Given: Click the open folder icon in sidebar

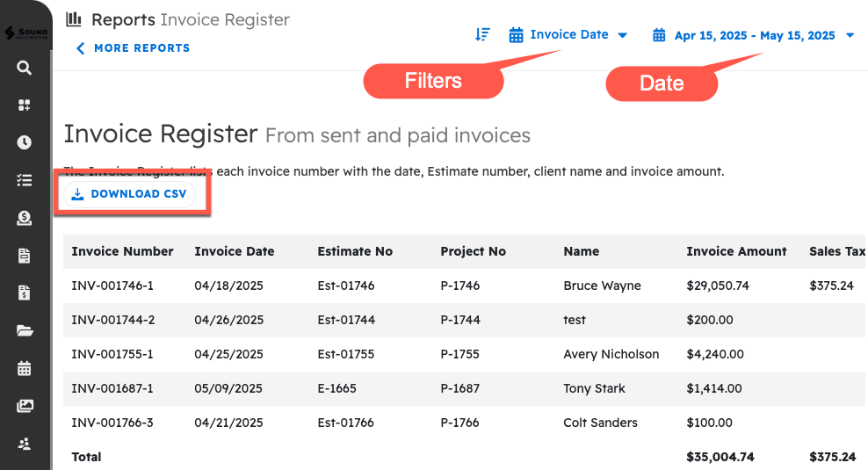Looking at the screenshot, I should point(25,331).
